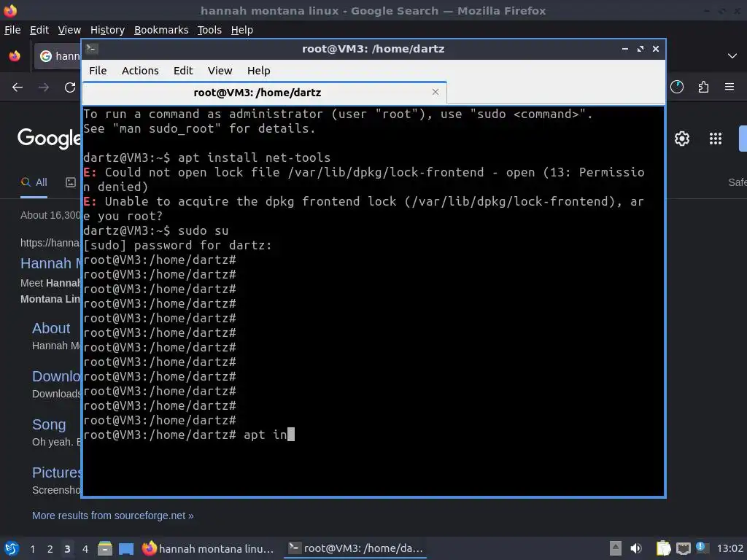Open the Firefox hamburger application menu
Image resolution: width=747 pixels, height=560 pixels.
click(x=729, y=87)
